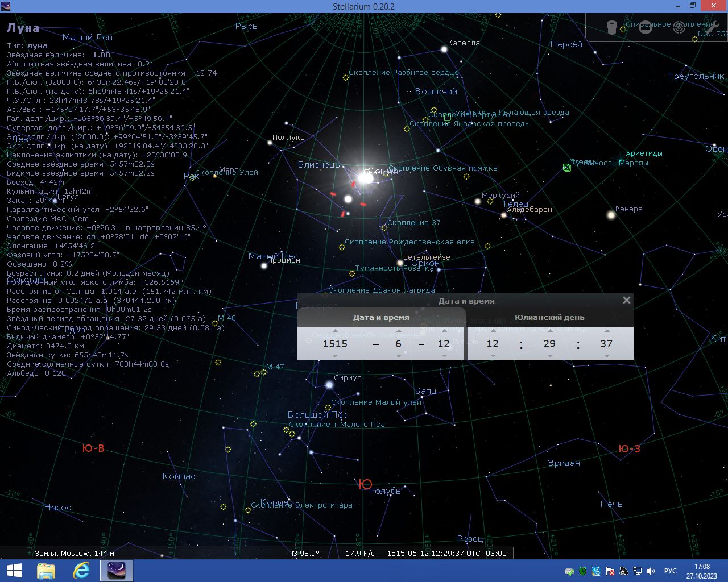Screen dimensions: 728x582
Task: Click the constellation label Большой Пёс
Action: tap(317, 415)
